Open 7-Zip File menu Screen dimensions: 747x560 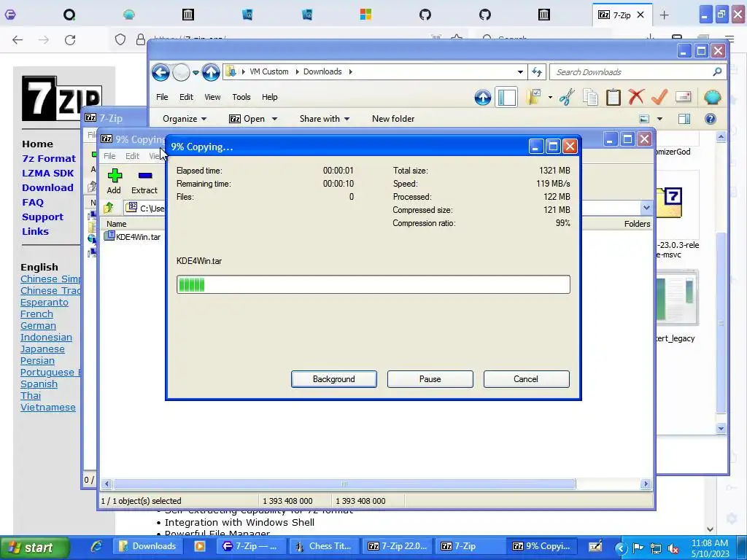click(109, 156)
